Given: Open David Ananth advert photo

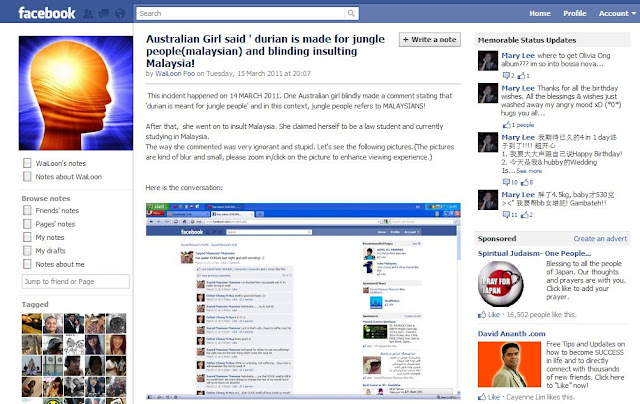Looking at the screenshot, I should click(509, 364).
